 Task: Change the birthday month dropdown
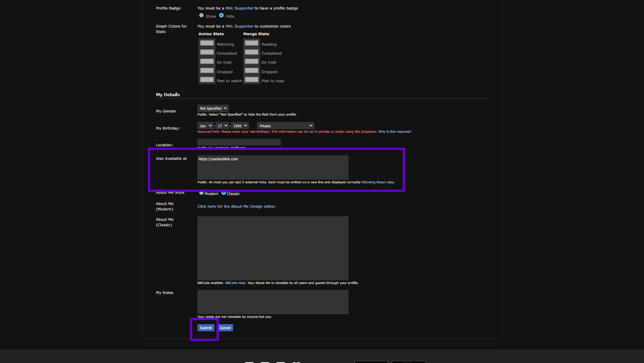point(205,126)
